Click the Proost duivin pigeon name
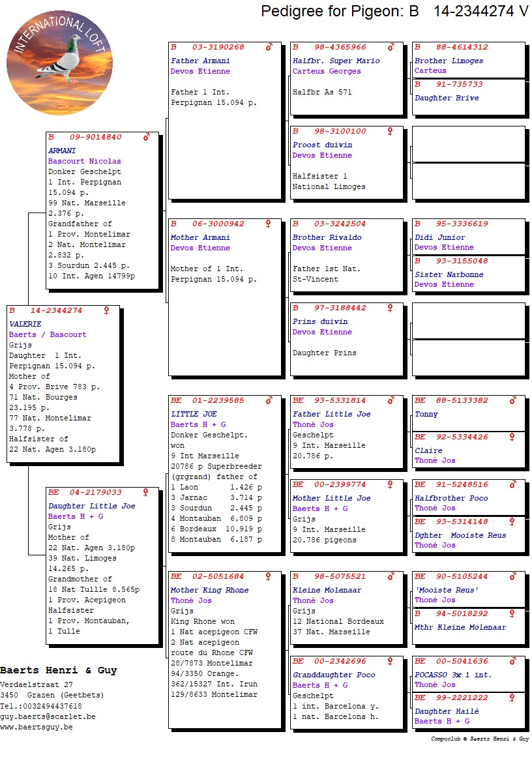532x764 pixels. [322, 145]
